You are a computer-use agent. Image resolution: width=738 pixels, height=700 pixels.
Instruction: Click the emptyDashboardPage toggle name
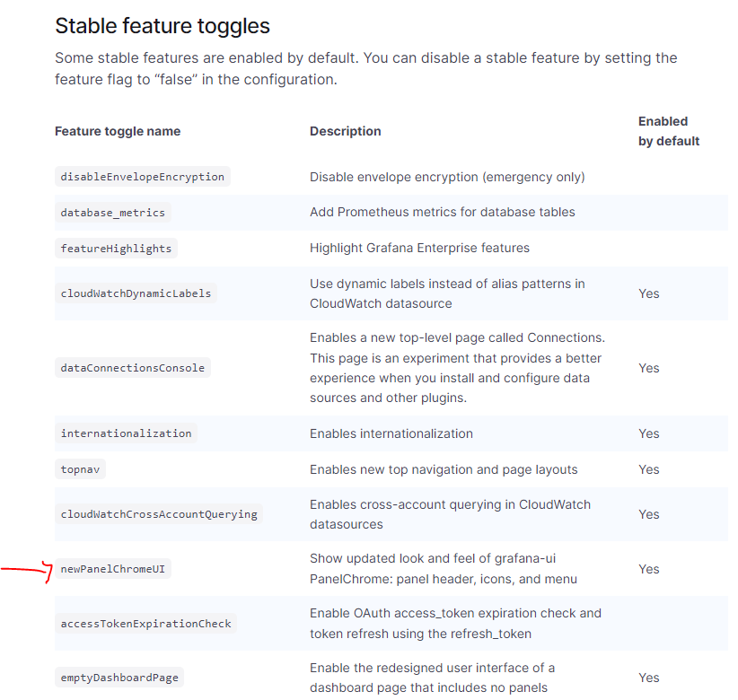119,678
